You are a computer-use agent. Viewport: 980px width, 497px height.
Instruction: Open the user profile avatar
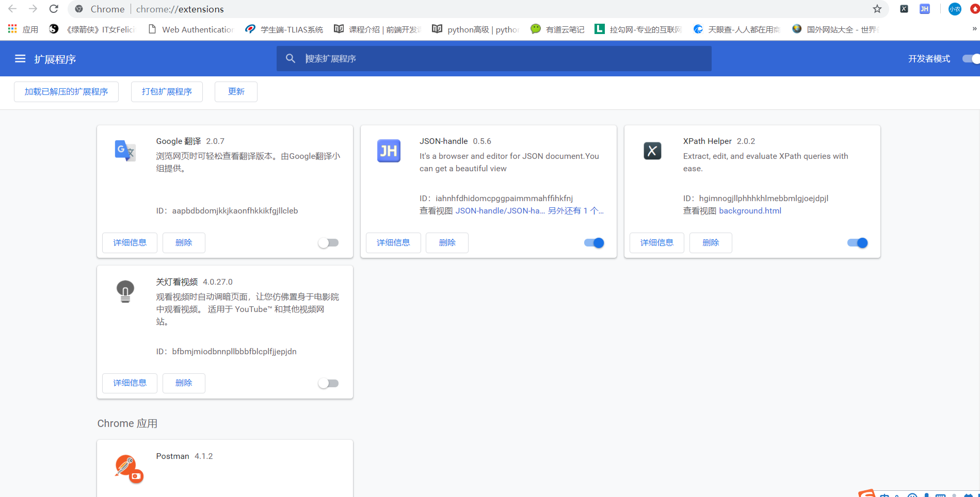point(955,9)
